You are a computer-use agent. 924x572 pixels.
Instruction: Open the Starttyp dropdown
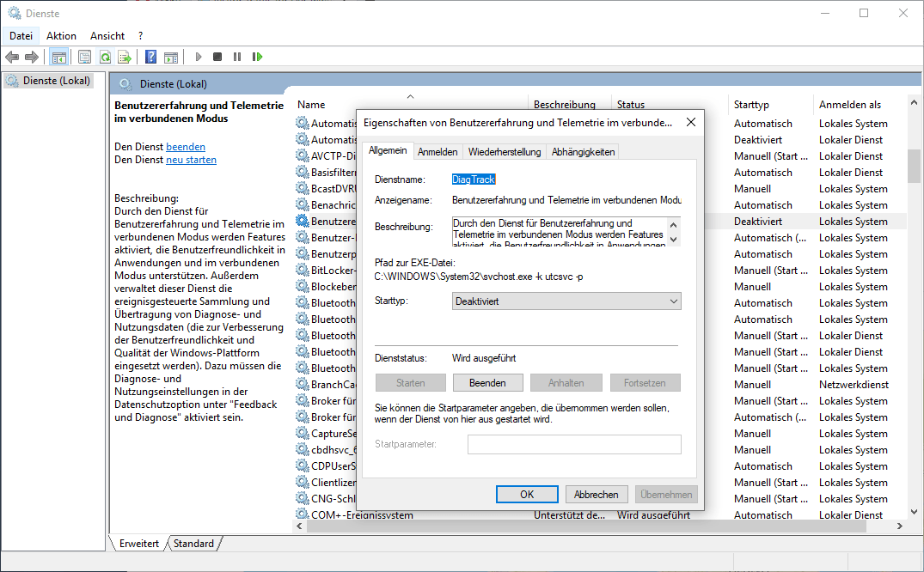coord(566,301)
